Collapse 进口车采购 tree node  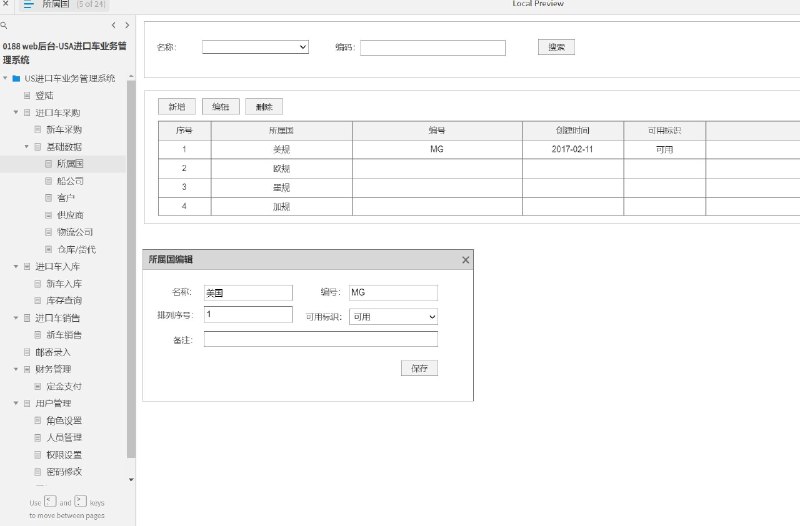(x=16, y=112)
